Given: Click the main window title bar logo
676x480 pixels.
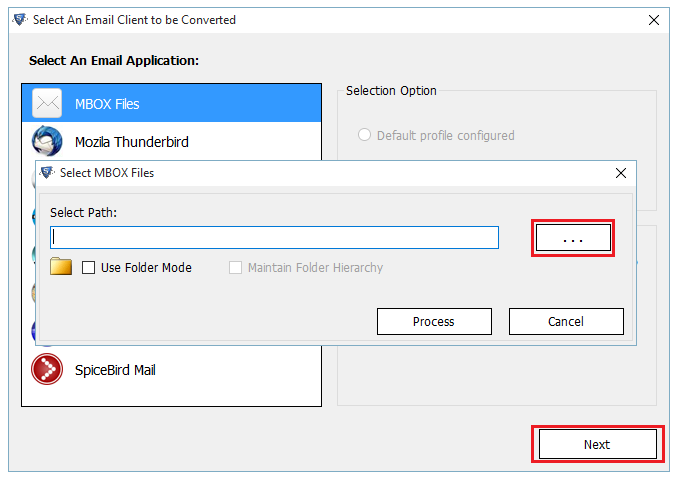Looking at the screenshot, I should (x=20, y=19).
